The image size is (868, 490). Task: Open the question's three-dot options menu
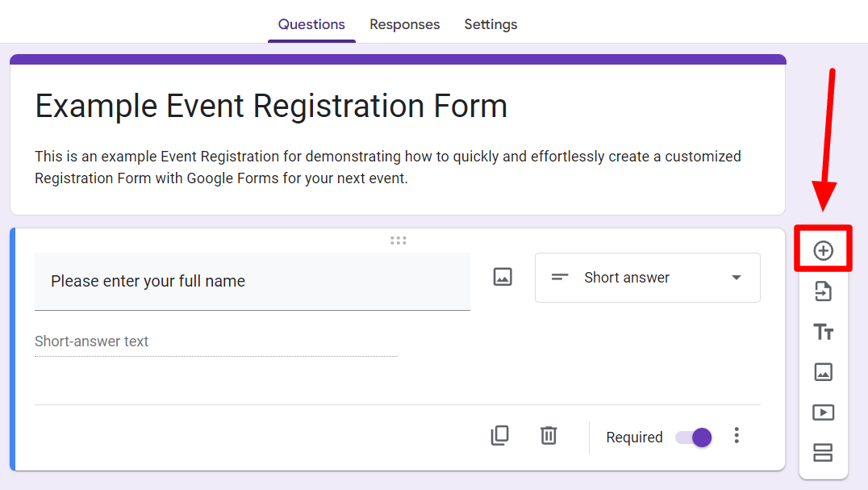(737, 436)
